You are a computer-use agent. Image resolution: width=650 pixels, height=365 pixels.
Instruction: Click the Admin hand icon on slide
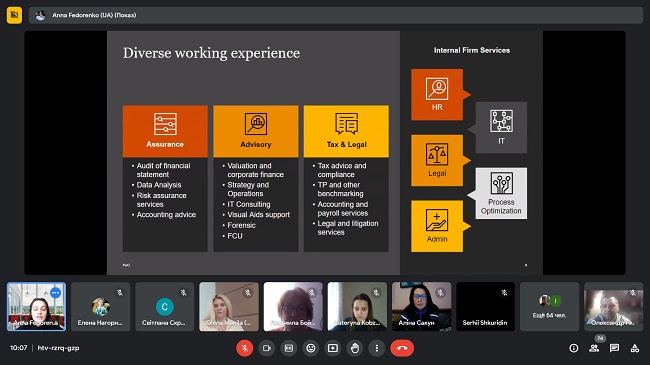coord(437,220)
